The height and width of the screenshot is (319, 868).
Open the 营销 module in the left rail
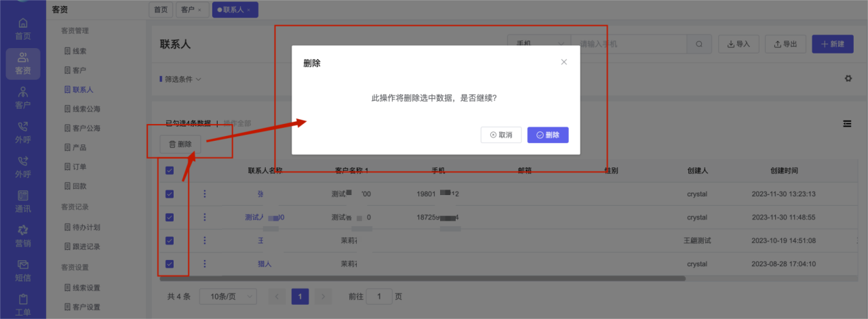point(23,236)
